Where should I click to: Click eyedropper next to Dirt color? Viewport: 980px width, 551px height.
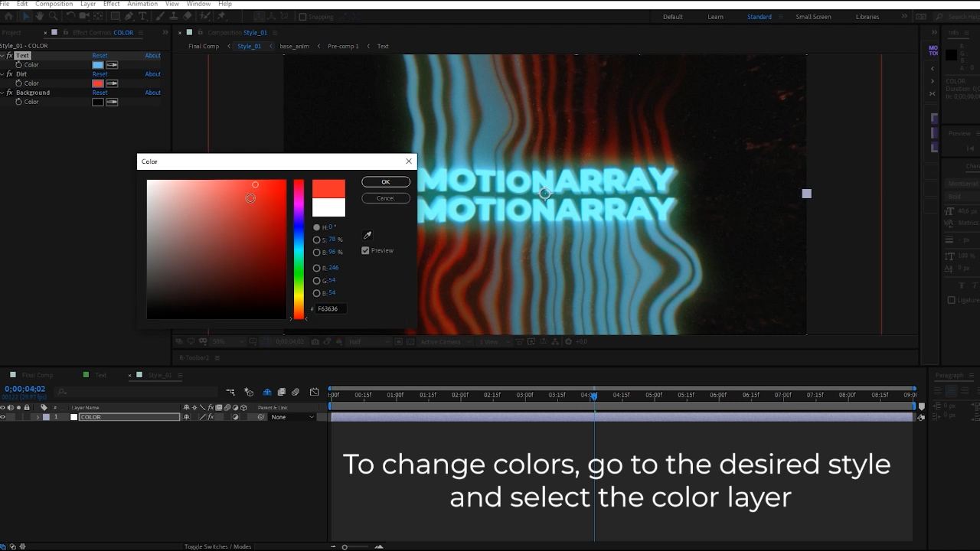coord(112,83)
